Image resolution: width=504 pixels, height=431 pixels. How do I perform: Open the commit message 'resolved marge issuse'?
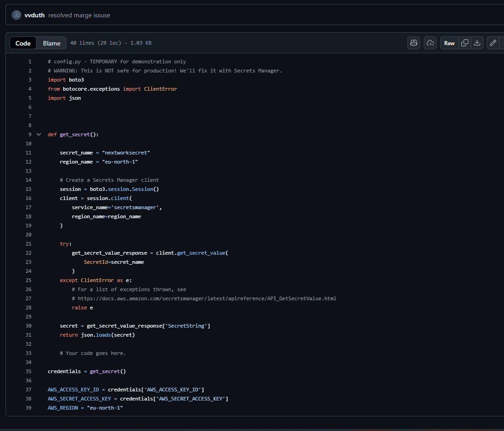[x=79, y=15]
